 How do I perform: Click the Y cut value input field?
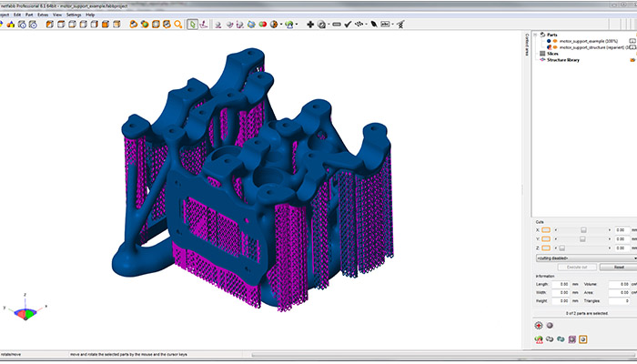[x=622, y=238]
